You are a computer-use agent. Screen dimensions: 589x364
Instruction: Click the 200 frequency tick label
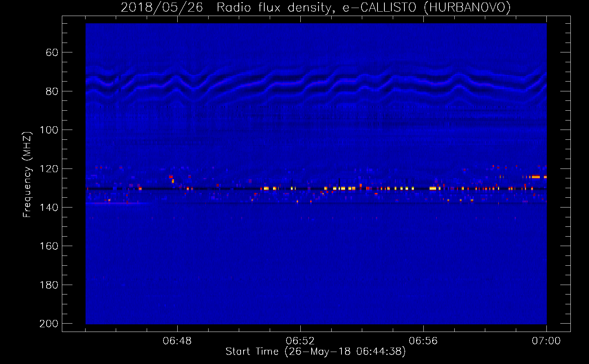pos(49,324)
